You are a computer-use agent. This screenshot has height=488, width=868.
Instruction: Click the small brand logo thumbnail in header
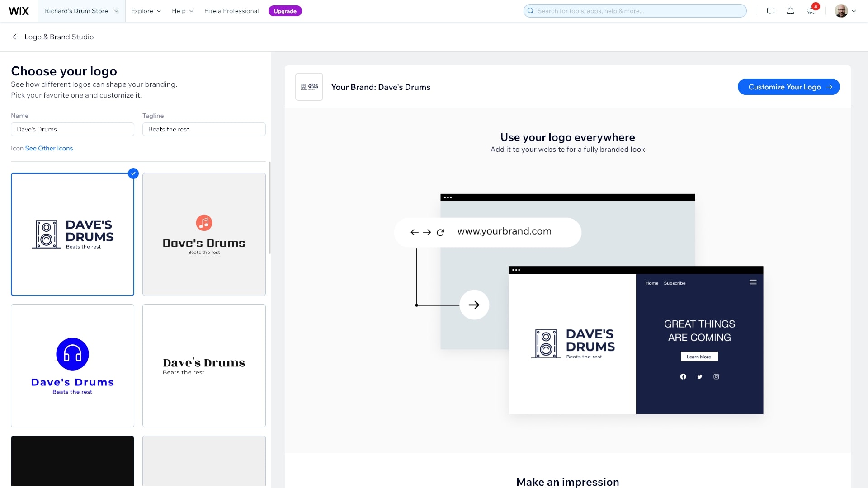pyautogui.click(x=309, y=87)
